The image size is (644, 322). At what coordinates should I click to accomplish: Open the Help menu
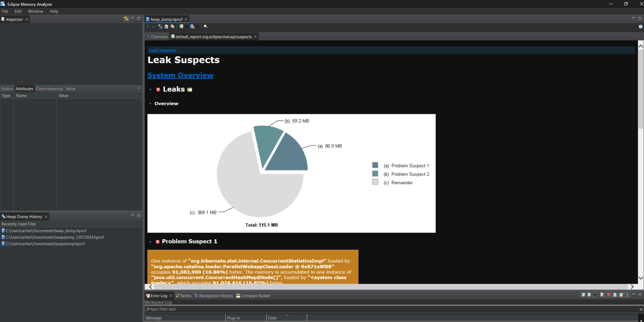point(54,11)
